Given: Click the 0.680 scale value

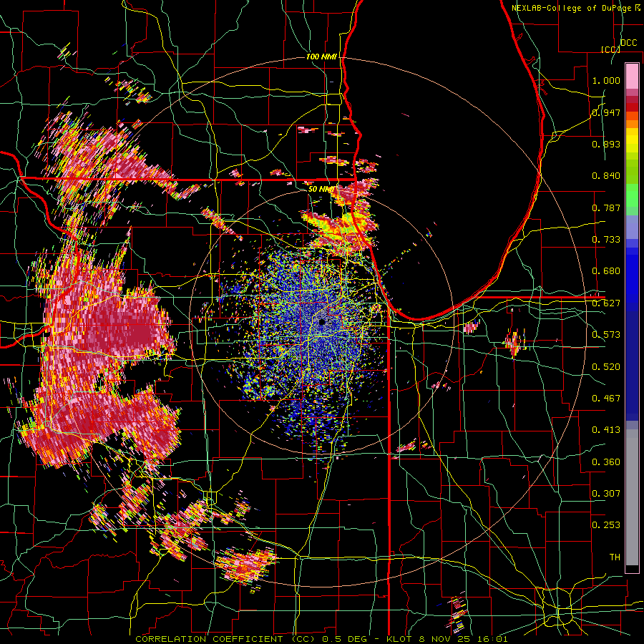Looking at the screenshot, I should tap(606, 271).
